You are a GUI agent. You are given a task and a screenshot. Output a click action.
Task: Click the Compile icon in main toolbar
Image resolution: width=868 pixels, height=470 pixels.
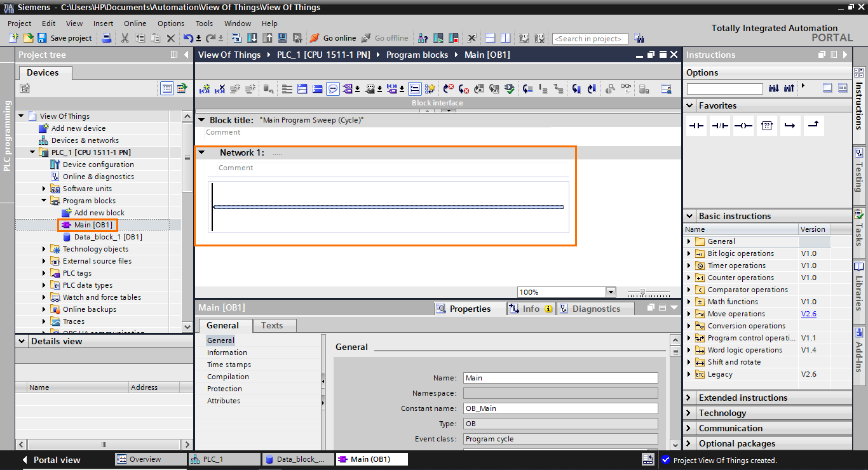[238, 38]
